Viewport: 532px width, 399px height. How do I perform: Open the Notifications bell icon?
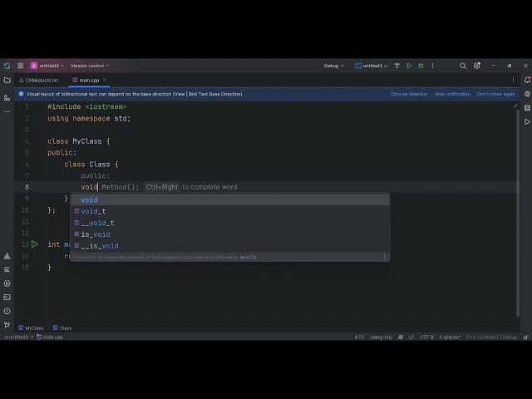[527, 80]
